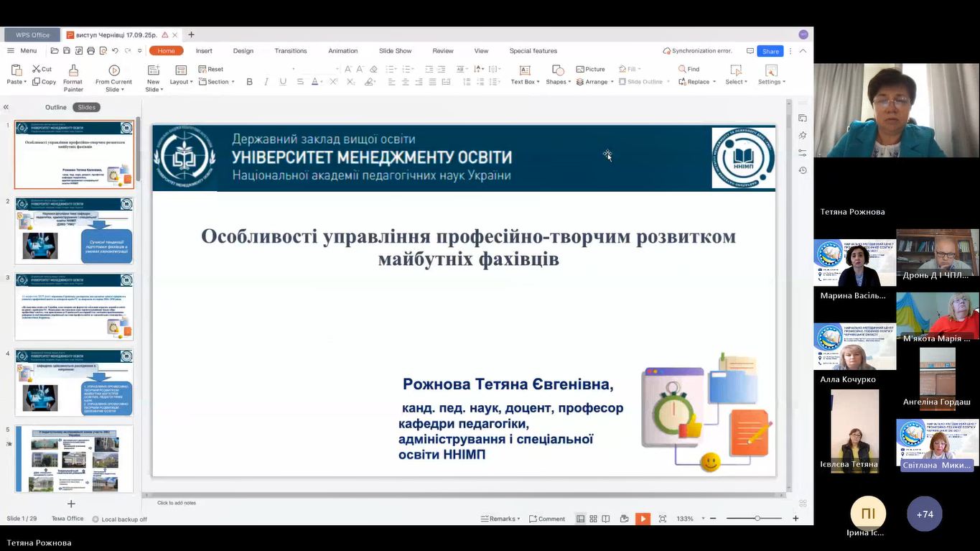Open the Transitions ribbon tab

point(290,51)
